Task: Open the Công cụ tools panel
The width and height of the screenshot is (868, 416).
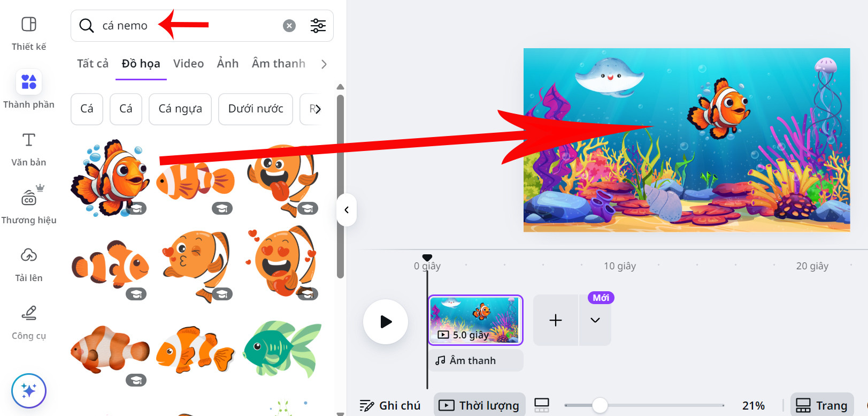Action: (x=29, y=322)
